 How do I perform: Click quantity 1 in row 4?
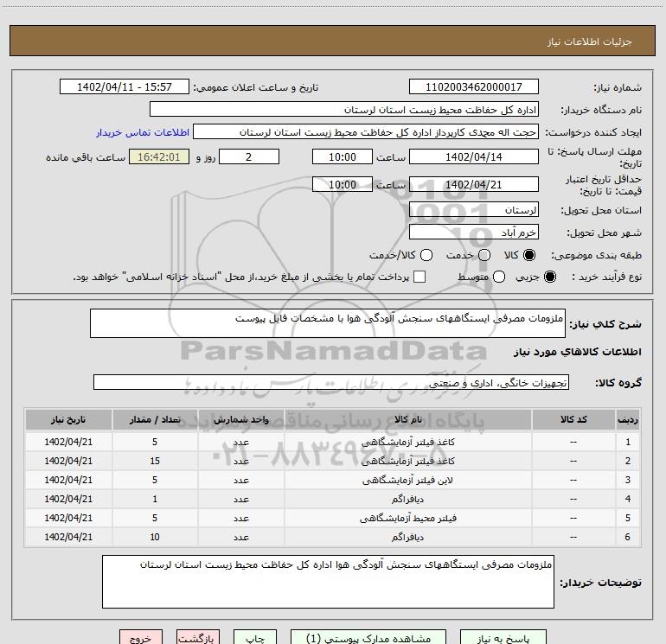[x=155, y=500]
